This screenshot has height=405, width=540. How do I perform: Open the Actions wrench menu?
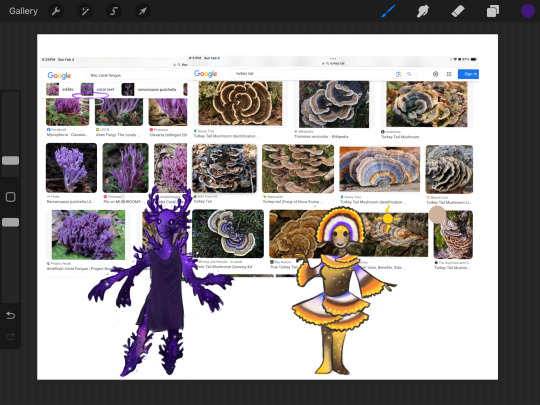[x=56, y=11]
